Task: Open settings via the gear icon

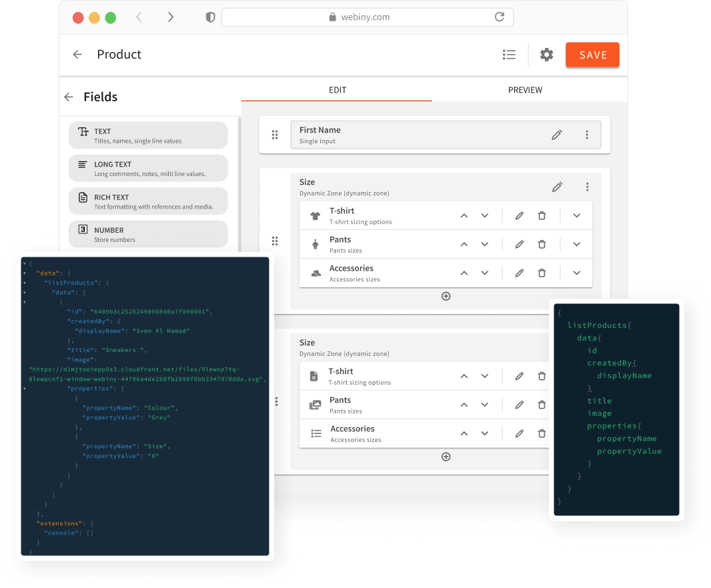Action: (x=546, y=55)
